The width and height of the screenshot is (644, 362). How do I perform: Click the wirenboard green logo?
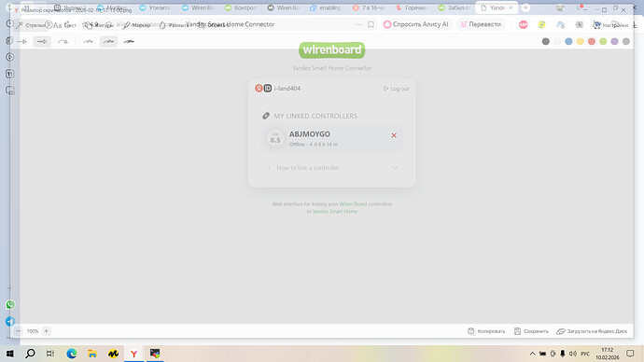tap(332, 50)
